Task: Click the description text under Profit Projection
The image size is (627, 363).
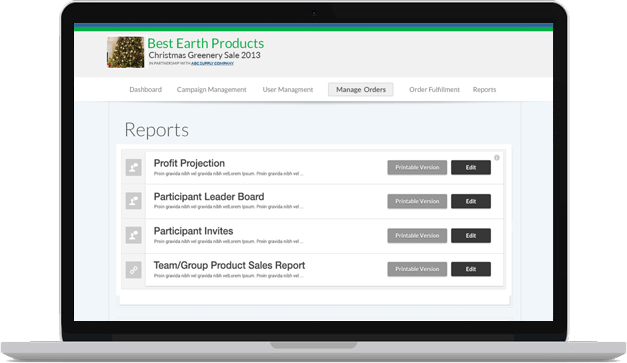Action: pyautogui.click(x=228, y=174)
